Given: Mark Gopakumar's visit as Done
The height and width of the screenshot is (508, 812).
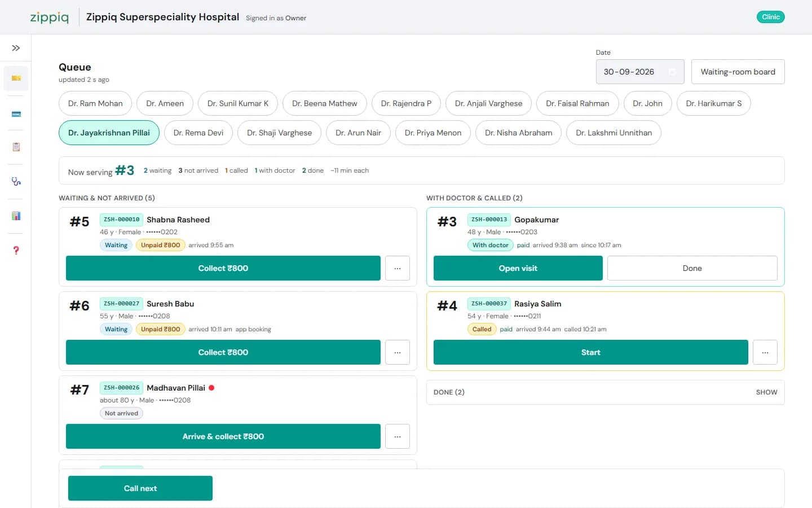Looking at the screenshot, I should (x=692, y=268).
